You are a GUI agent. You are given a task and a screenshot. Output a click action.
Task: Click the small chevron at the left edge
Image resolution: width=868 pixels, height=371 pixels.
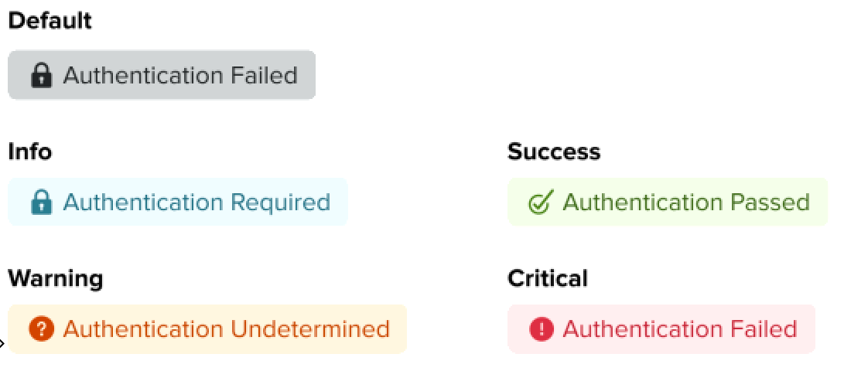[x=2, y=342]
